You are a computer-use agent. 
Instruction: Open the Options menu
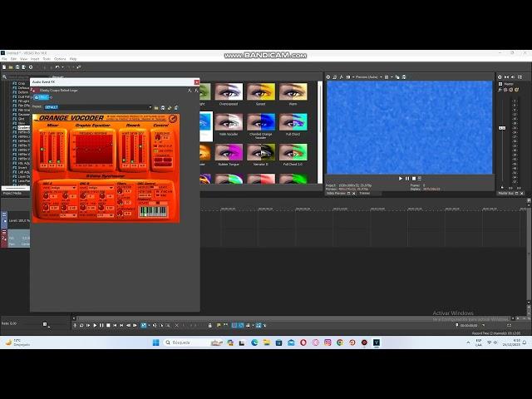(60, 59)
